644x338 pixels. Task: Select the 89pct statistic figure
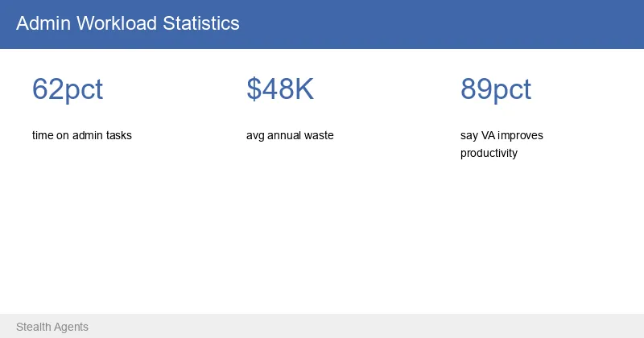[x=496, y=89]
